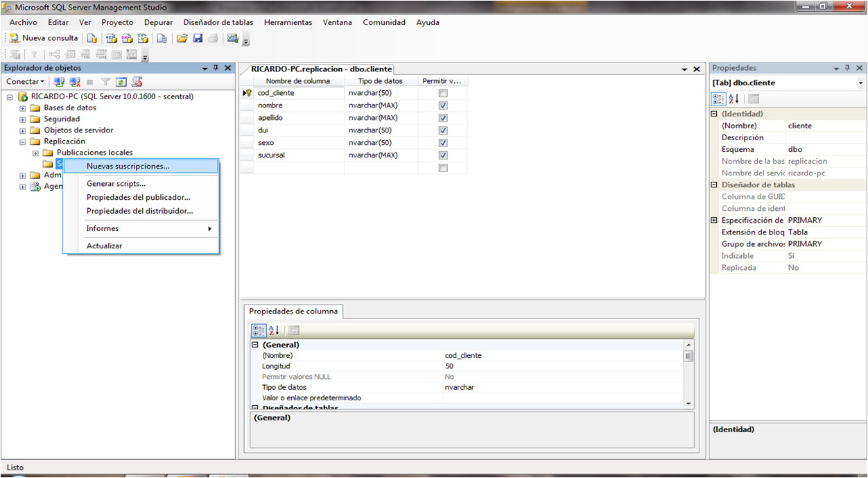Viewport: 868px width, 478px height.
Task: Click the Object Explorer script stop icon
Action: (x=137, y=82)
